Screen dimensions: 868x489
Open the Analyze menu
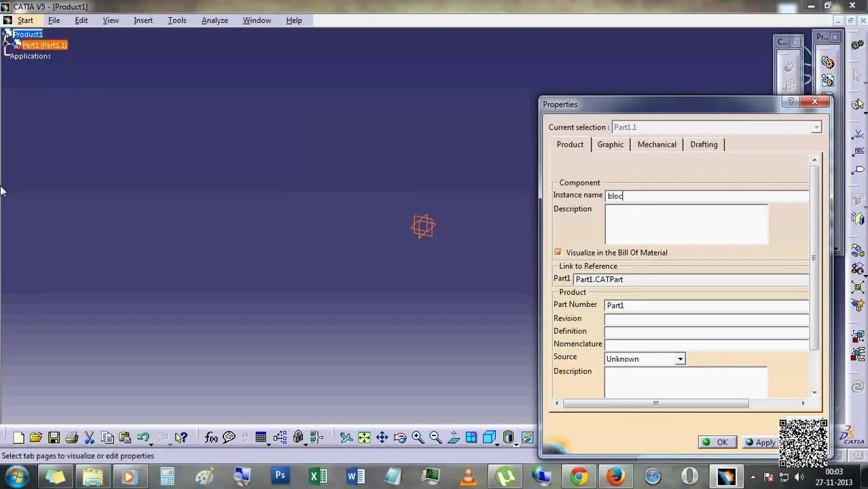click(215, 20)
